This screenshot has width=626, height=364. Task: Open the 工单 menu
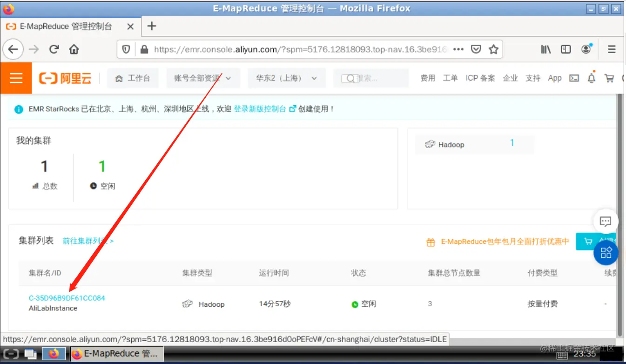(450, 78)
